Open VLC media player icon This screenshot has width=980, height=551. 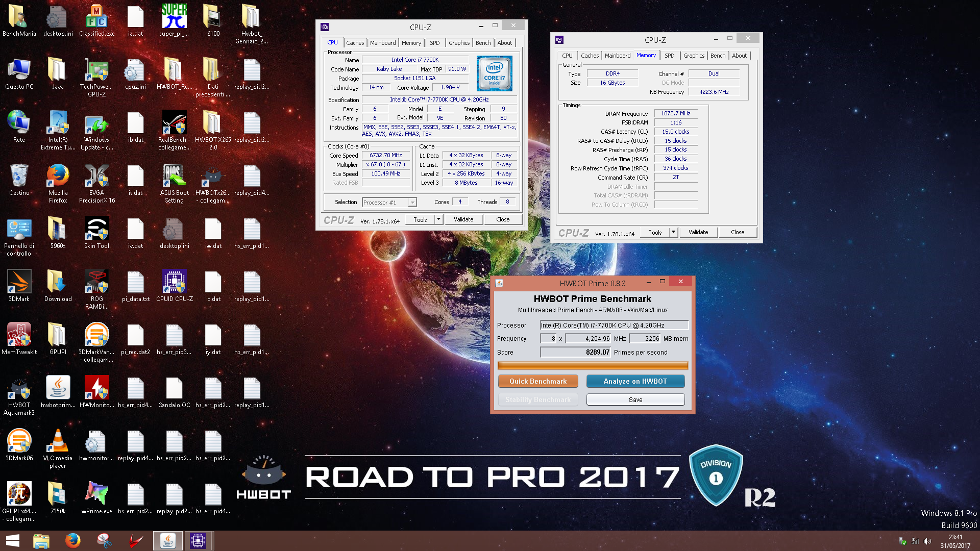[58, 448]
